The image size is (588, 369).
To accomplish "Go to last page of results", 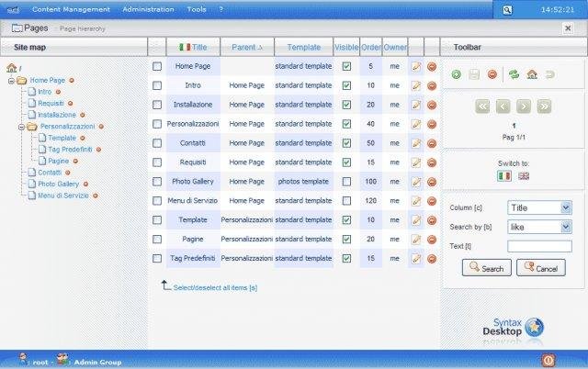I will [544, 106].
